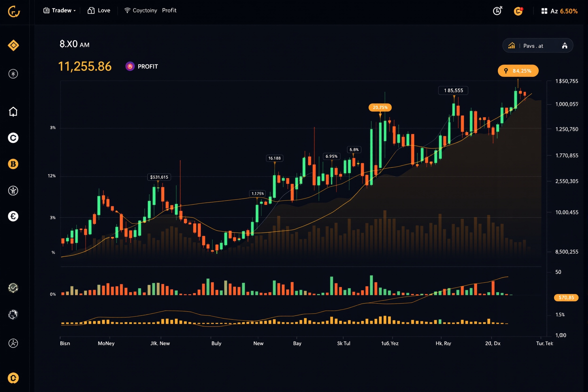Select the Bitcoin coin icon in the sidebar

(x=13, y=164)
